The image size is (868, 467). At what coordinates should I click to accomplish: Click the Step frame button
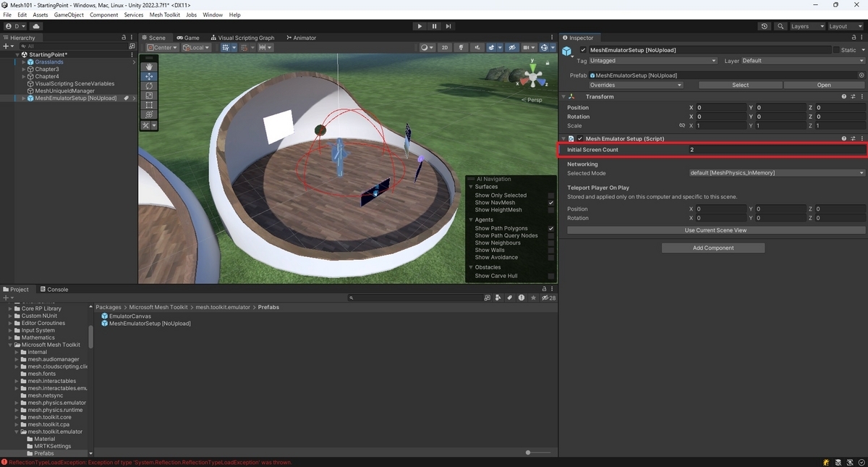448,26
